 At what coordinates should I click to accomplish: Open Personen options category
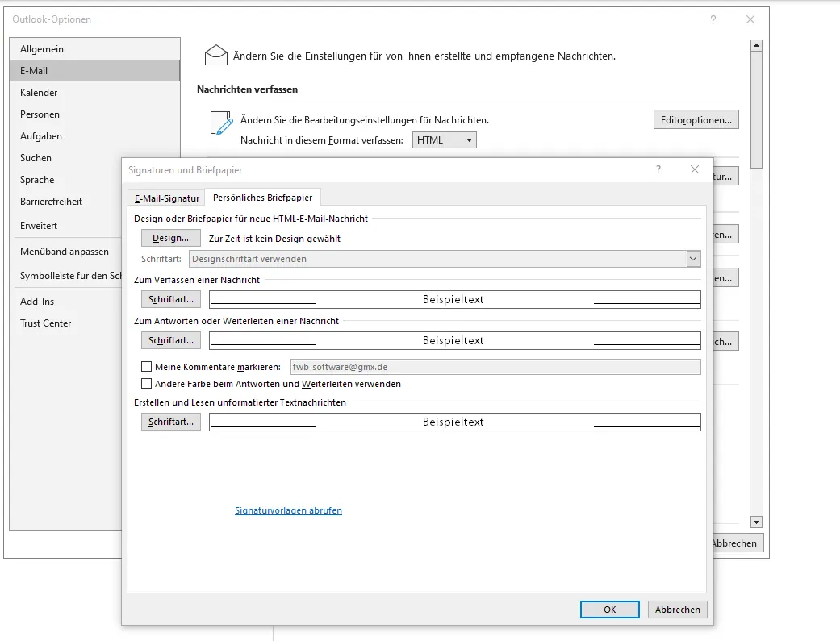pos(95,114)
